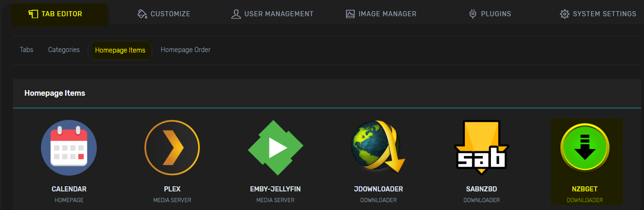Open the Customize section
The image size is (644, 210).
(x=164, y=14)
